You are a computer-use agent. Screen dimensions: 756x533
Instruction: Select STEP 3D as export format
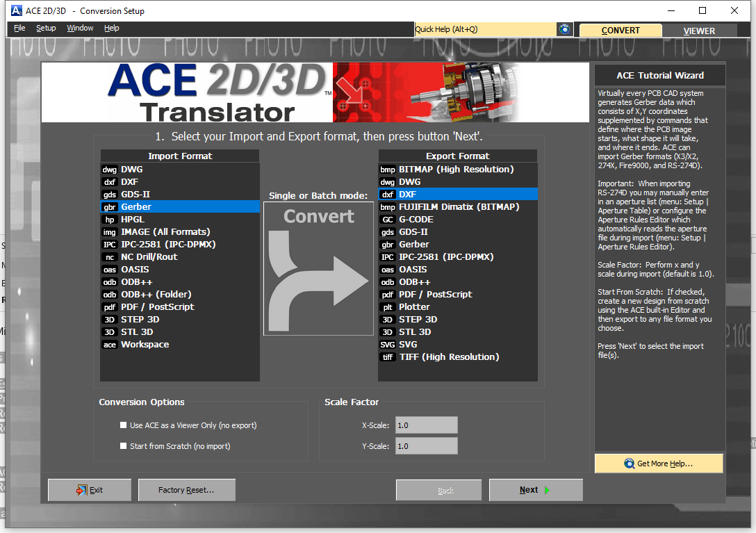[x=457, y=320]
